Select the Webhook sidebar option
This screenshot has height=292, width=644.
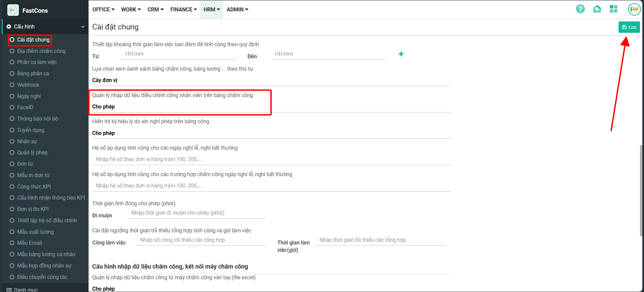pos(28,85)
